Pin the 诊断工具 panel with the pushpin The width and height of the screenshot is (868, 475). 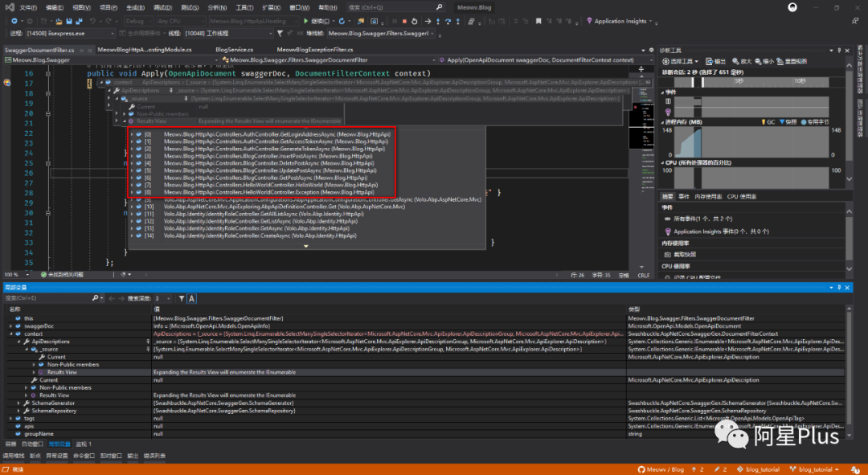tap(839, 51)
